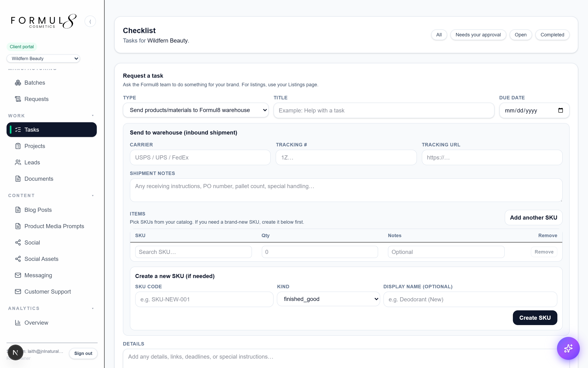Image resolution: width=588 pixels, height=368 pixels.
Task: Focus the Carrier input field
Action: click(200, 157)
